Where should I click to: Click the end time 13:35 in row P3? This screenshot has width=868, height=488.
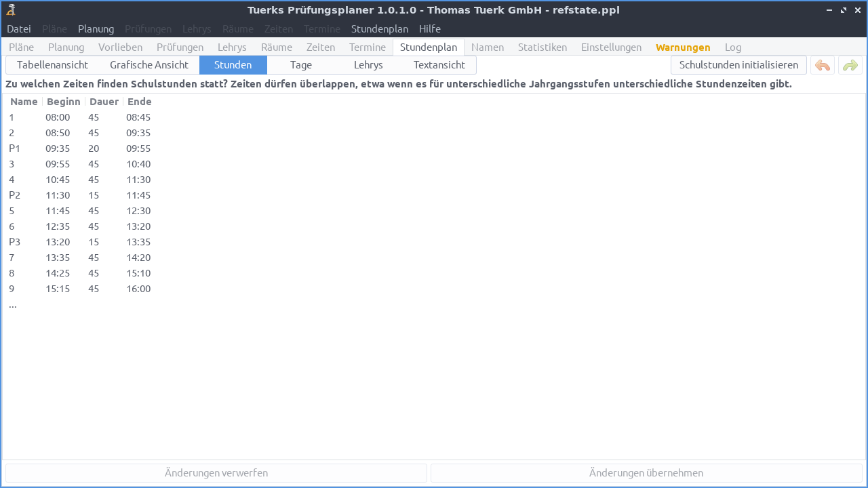138,242
